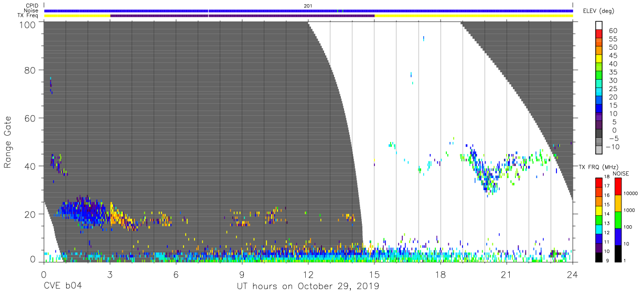Viewport: 644px width, 297px height.
Task: Click the ELEV (deg) color bar title
Action: [x=598, y=10]
